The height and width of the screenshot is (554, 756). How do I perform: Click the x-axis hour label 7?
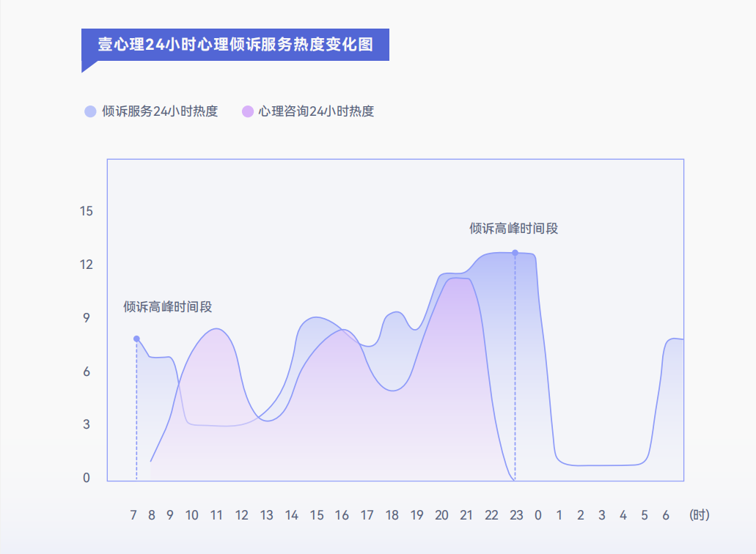point(133,515)
